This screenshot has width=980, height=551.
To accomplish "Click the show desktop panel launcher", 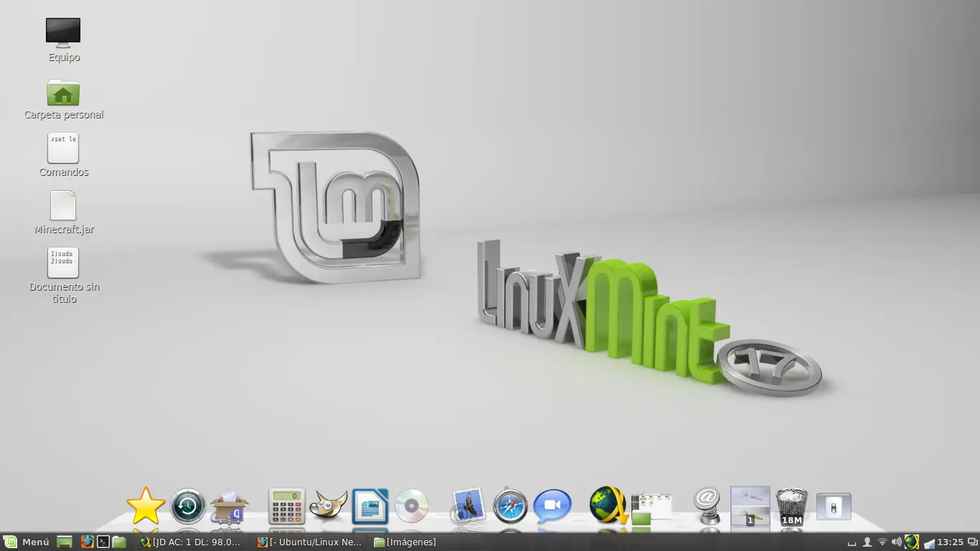I will click(x=65, y=542).
